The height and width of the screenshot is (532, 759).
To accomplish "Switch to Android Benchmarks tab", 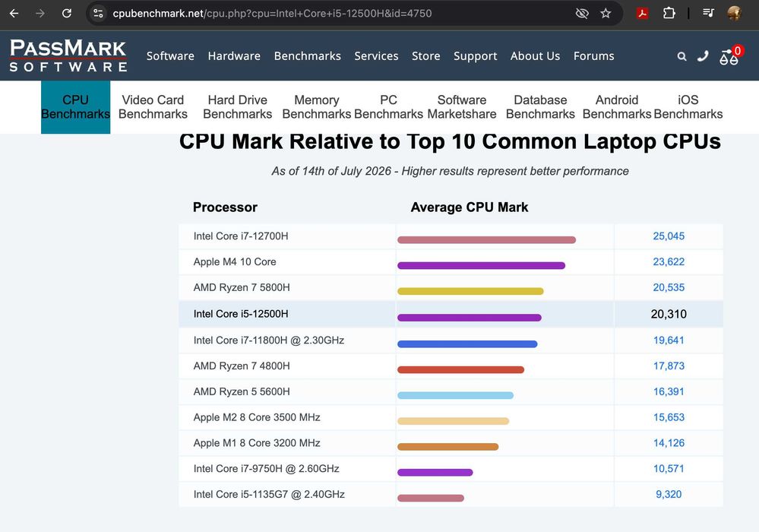I will click(x=617, y=107).
